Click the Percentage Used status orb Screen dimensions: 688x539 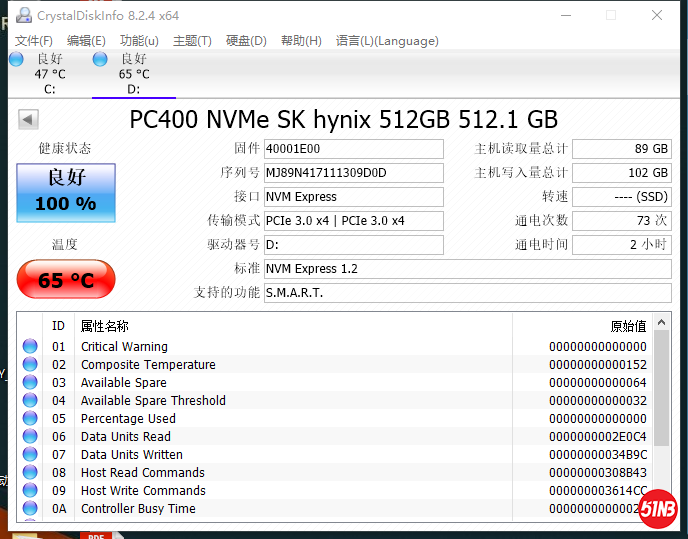tap(30, 419)
